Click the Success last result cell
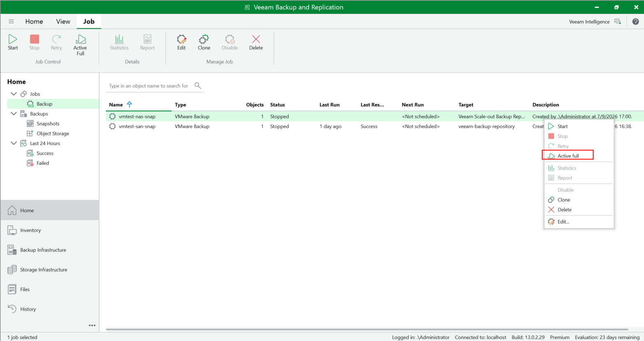This screenshot has height=341, width=644. coord(369,126)
